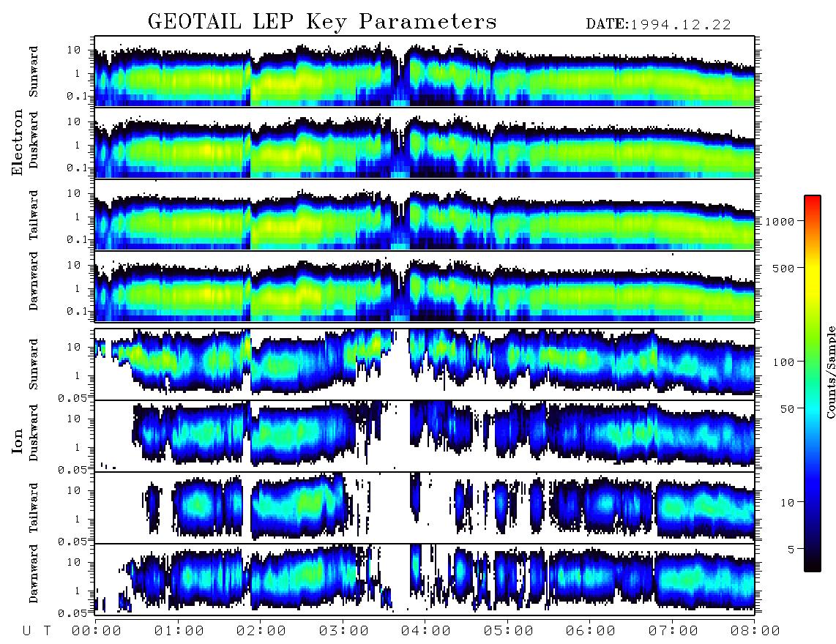Click the title 'GEOTAIL LEP Key Parameters'
Screen dimensions: 836x644
(322, 22)
